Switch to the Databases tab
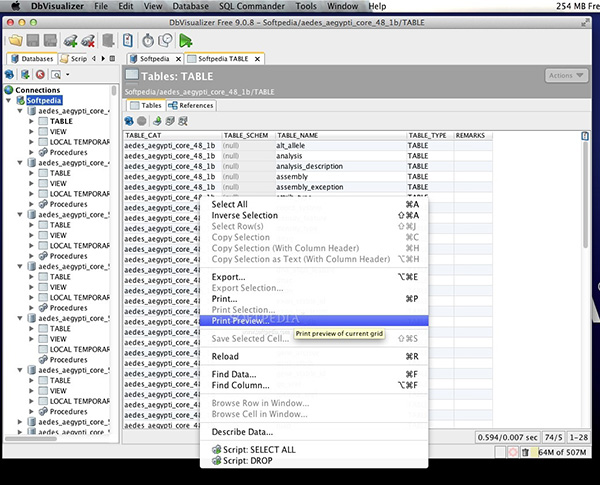The image size is (600, 485). pyautogui.click(x=32, y=59)
